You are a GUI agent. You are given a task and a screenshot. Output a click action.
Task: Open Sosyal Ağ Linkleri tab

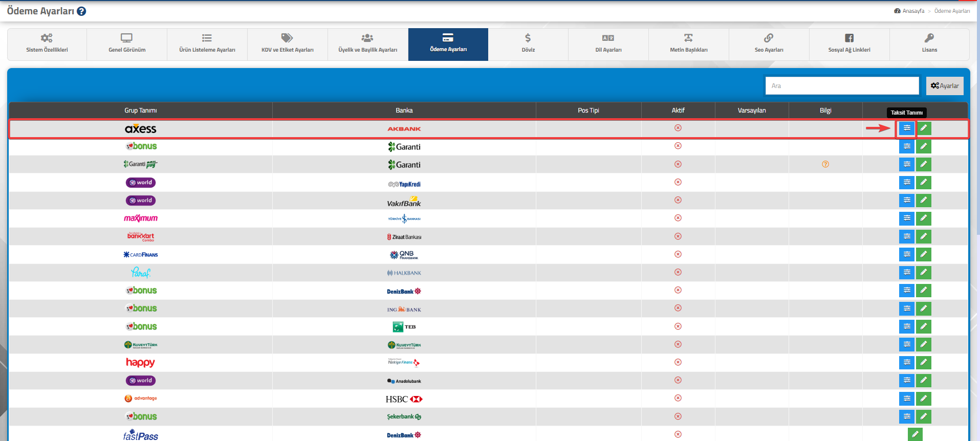(x=850, y=45)
